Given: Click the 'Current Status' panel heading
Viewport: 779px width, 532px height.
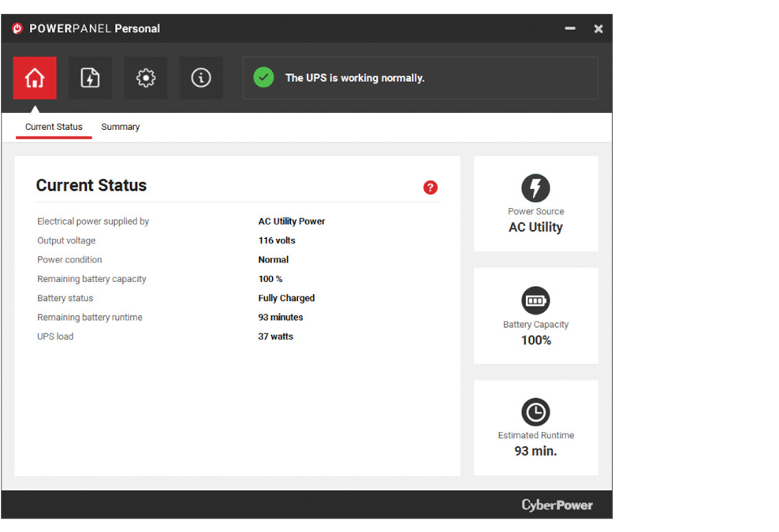Looking at the screenshot, I should 91,185.
